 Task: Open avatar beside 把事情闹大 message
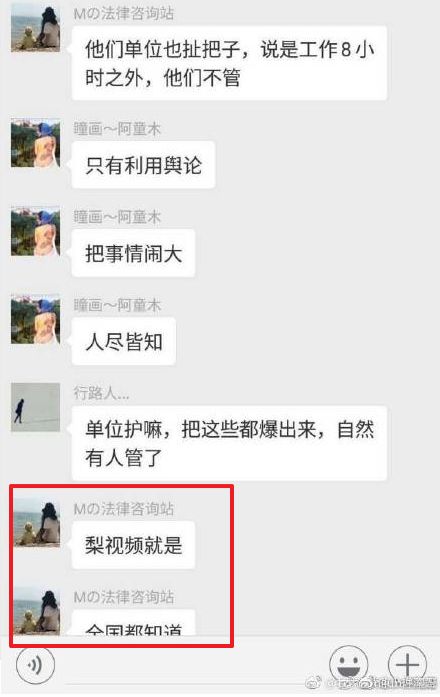[x=36, y=231]
